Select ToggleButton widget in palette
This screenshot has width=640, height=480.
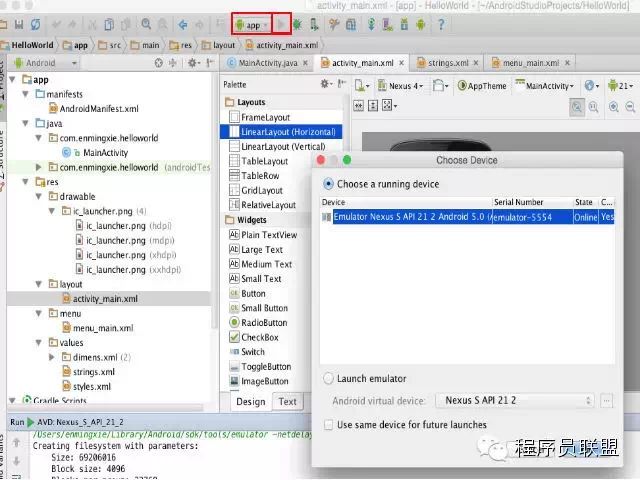pyautogui.click(x=260, y=367)
